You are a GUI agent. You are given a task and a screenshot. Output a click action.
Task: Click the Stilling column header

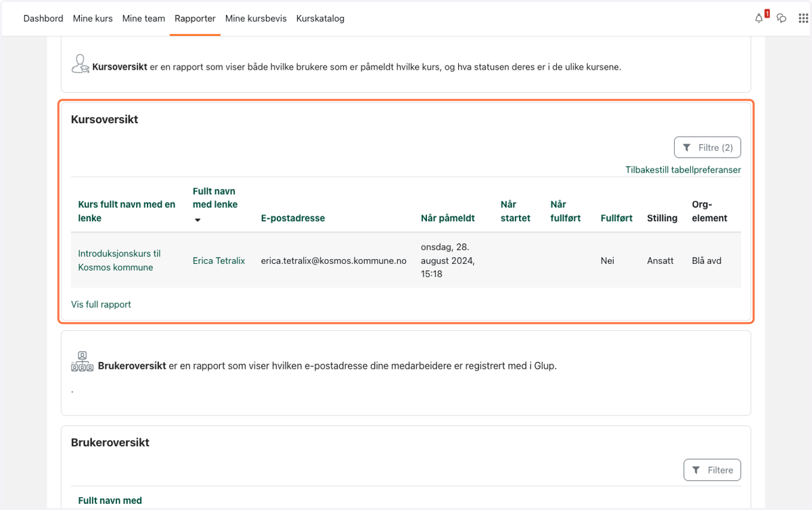click(662, 218)
